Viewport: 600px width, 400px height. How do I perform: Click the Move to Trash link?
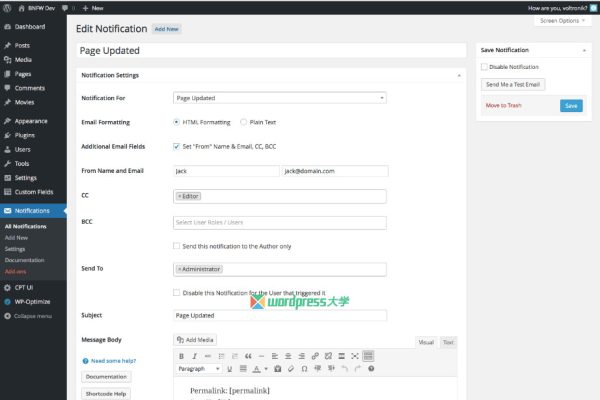click(x=503, y=105)
